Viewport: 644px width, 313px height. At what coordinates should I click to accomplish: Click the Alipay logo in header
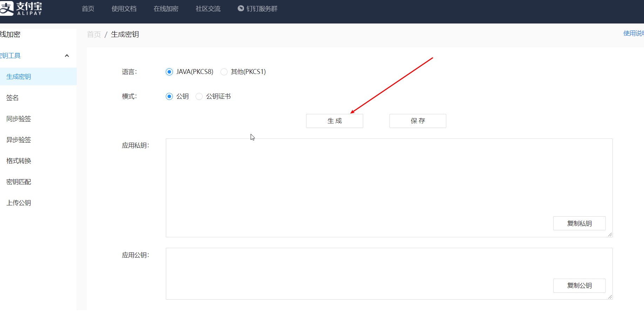point(21,8)
